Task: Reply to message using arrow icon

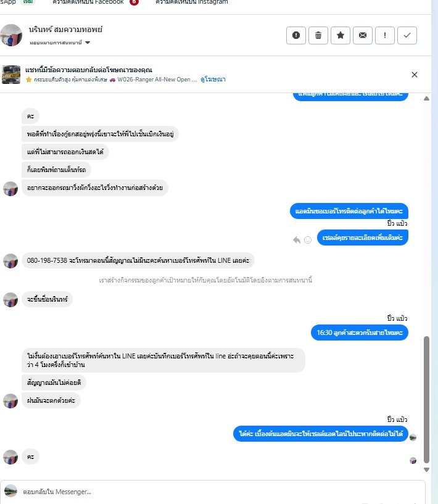Action: (297, 240)
